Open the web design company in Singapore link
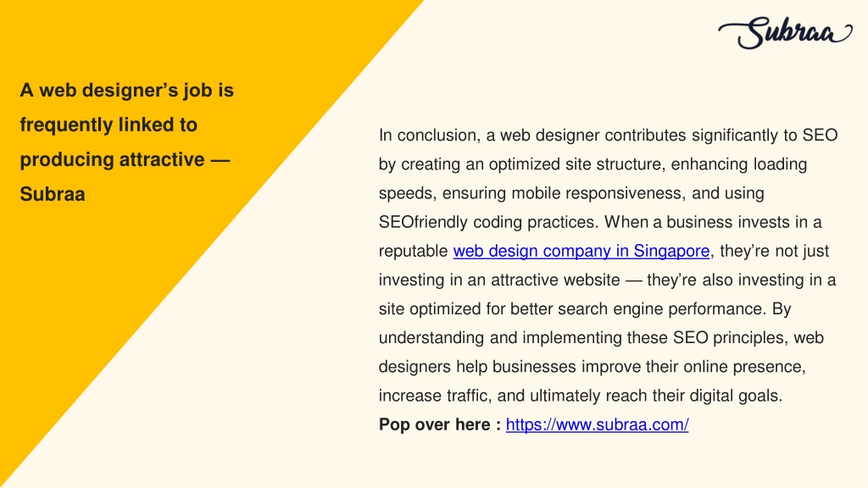 (581, 251)
